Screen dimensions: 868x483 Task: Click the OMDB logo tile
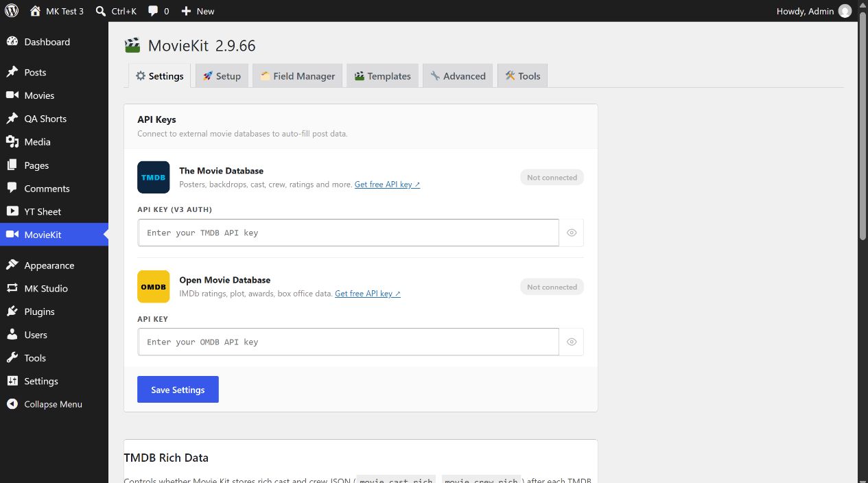(153, 287)
